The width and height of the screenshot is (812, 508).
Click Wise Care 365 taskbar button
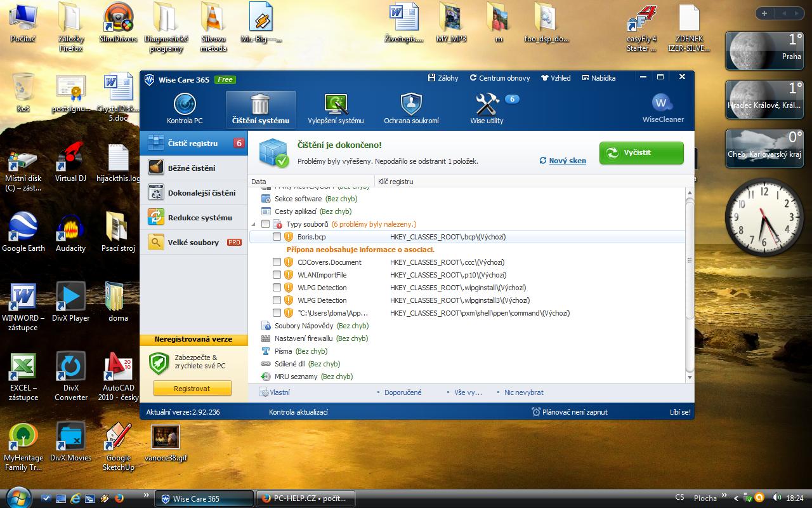[206, 498]
